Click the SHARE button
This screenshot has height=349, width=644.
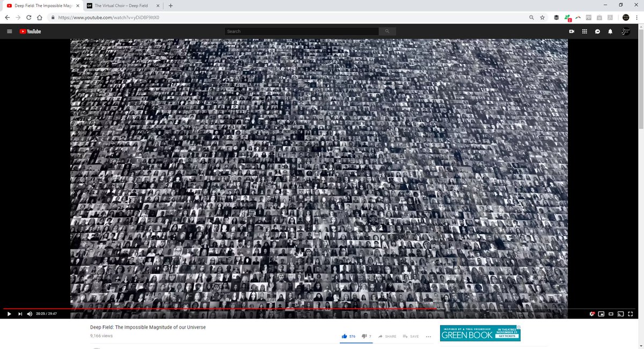tap(387, 336)
